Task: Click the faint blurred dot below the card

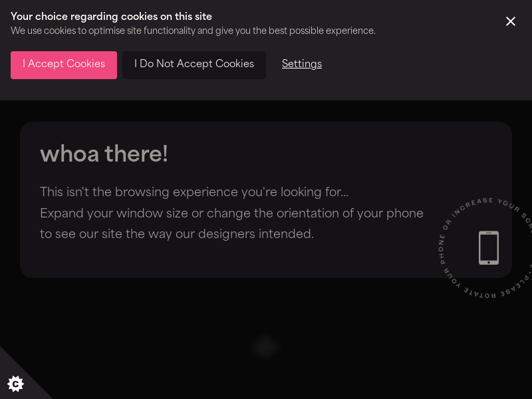Action: pyautogui.click(x=265, y=346)
